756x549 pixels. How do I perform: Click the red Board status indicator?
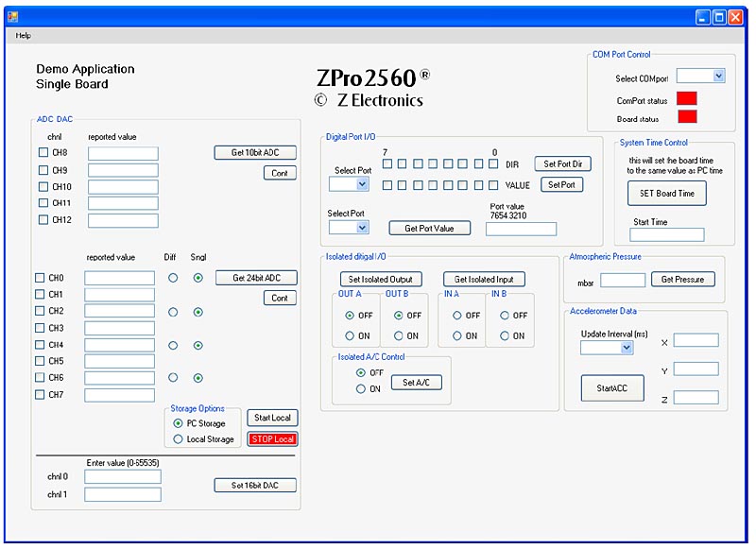pyautogui.click(x=688, y=116)
